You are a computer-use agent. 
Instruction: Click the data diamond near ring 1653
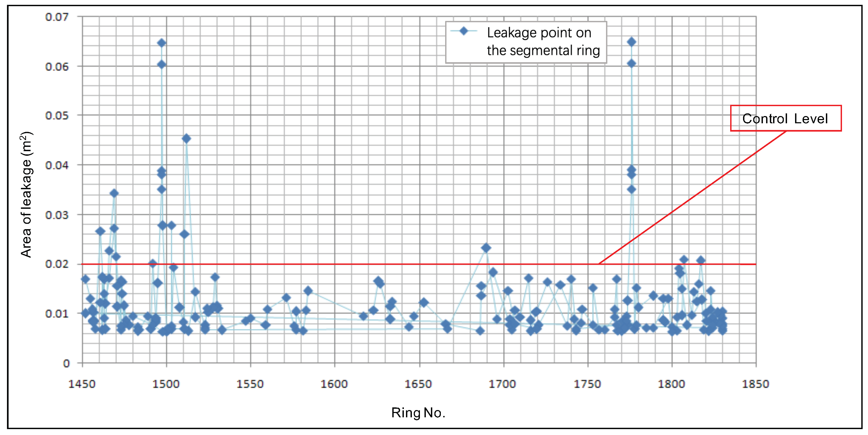point(424,302)
